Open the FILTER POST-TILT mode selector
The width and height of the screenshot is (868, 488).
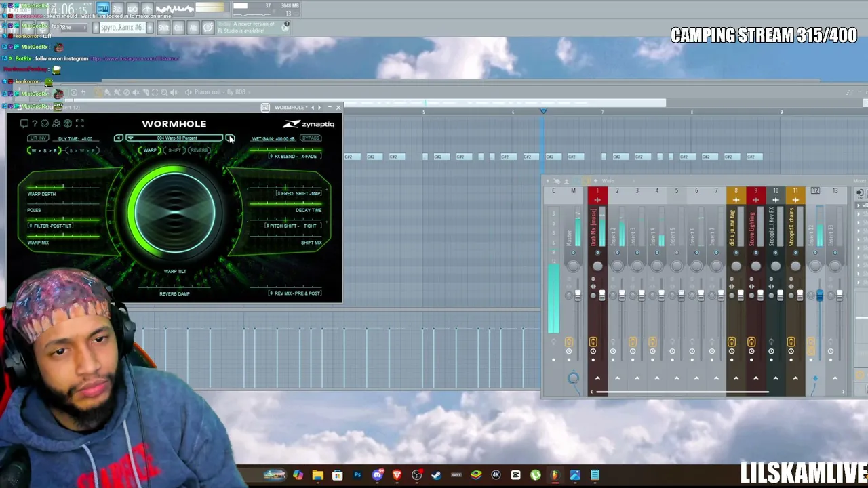coord(52,226)
